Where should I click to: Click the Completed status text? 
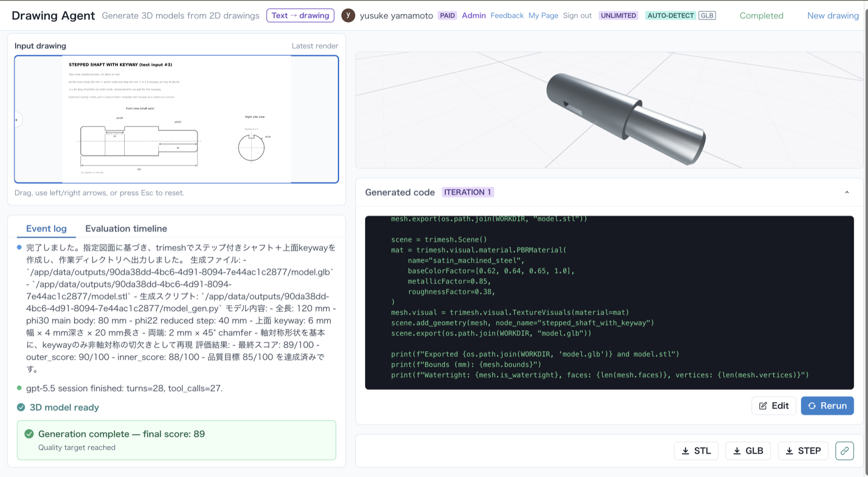pos(761,15)
